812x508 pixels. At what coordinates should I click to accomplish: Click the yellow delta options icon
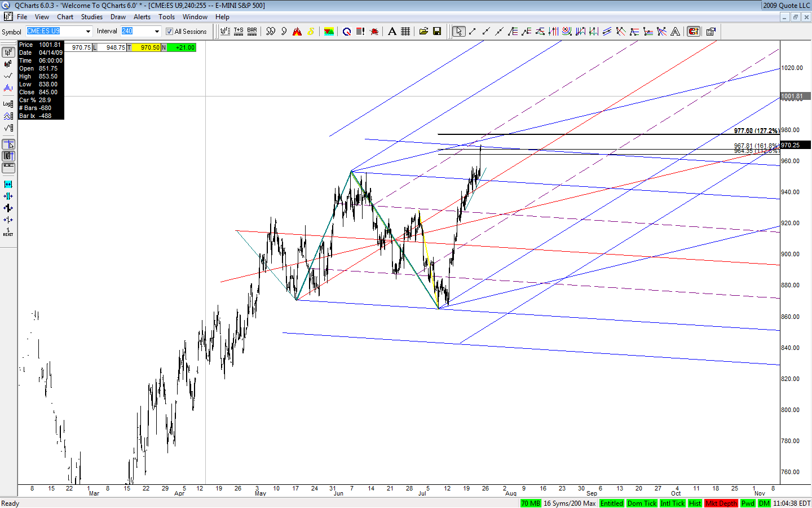tap(311, 32)
